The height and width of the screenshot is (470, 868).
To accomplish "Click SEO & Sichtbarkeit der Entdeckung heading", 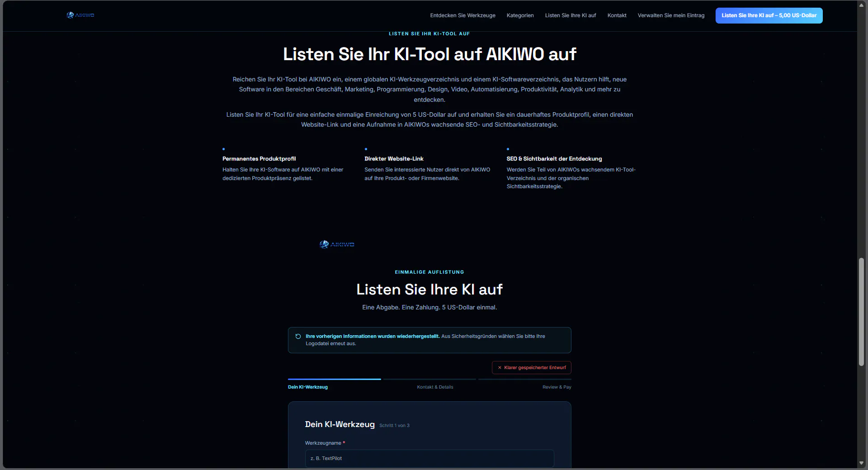I will [554, 159].
